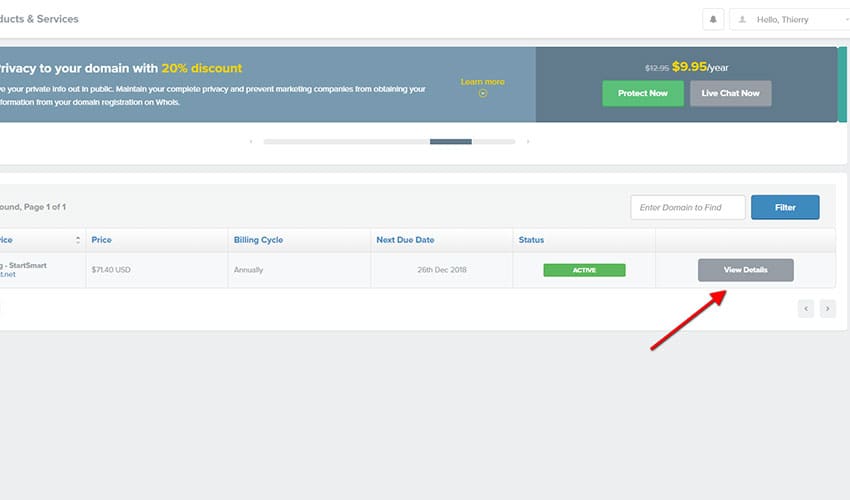Open the Hello, Thierry account dropdown

click(x=789, y=20)
